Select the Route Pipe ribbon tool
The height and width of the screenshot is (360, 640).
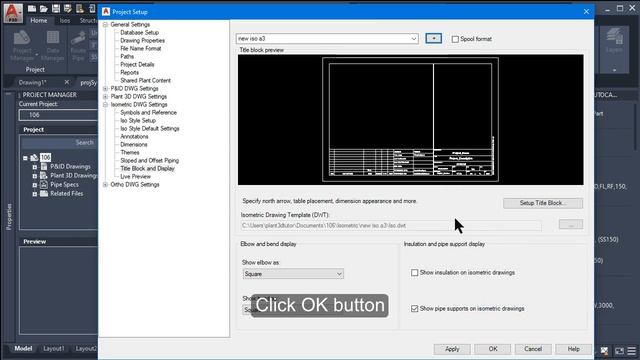point(78,46)
